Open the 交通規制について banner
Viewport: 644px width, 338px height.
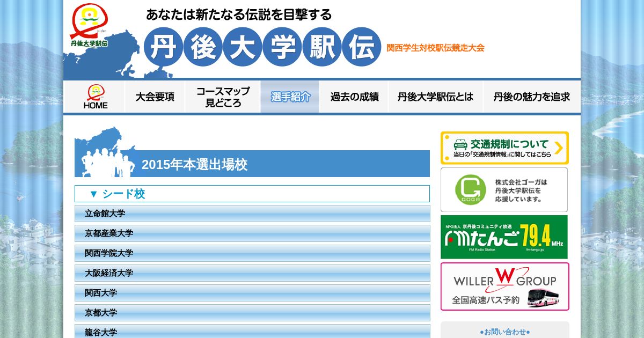[504, 148]
